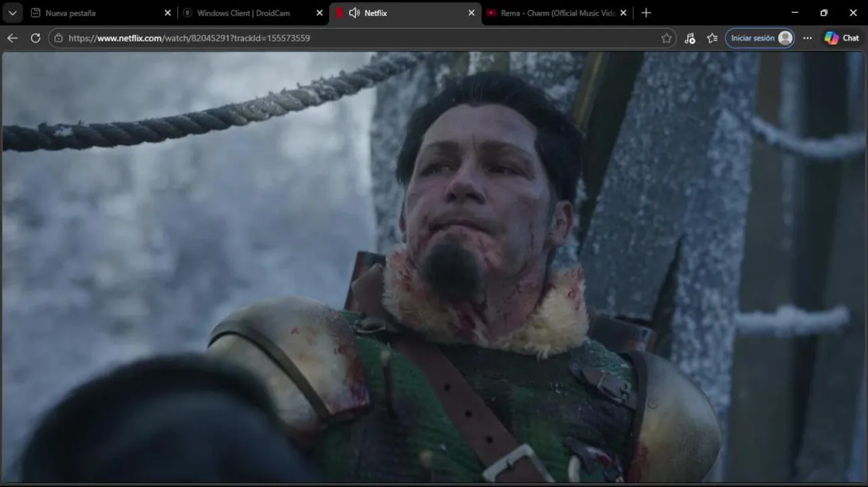
Task: Open a new tab with plus button
Action: pos(646,13)
